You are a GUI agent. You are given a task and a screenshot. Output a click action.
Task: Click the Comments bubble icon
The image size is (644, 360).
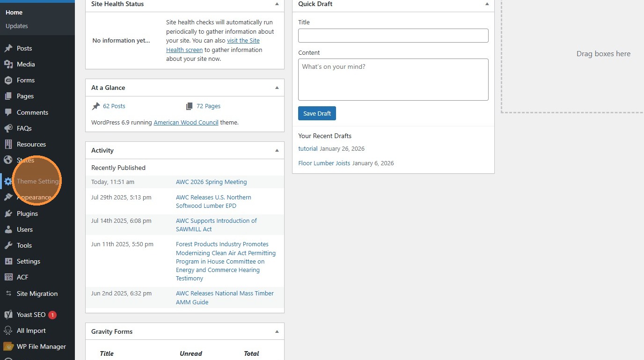click(8, 112)
